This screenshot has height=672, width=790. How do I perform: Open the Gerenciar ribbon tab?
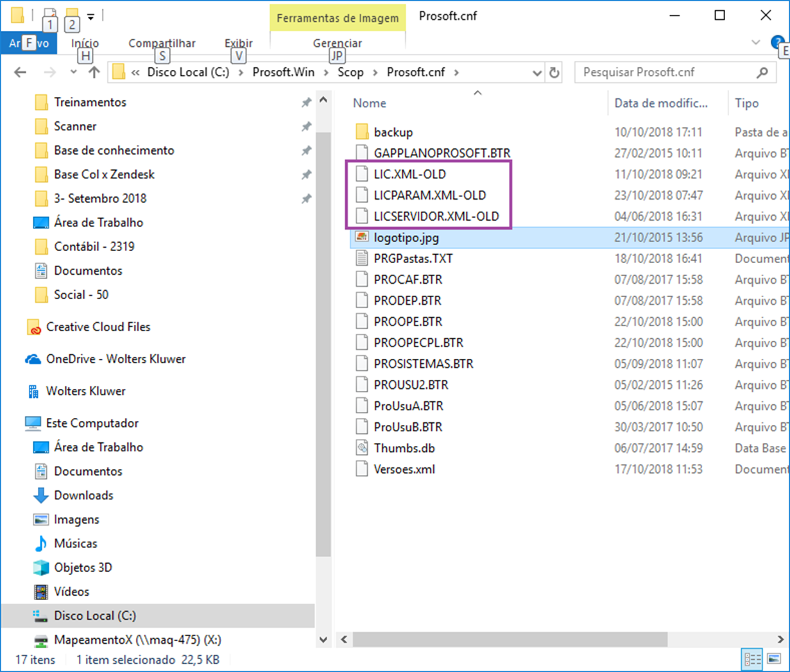click(338, 43)
